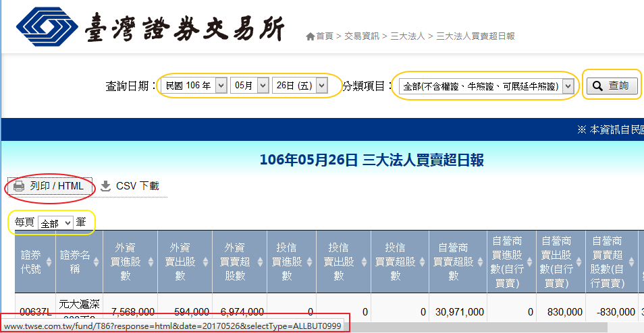Click the 外資買進股數 column header
Viewport: 644px width, 333px height.
tap(130, 262)
